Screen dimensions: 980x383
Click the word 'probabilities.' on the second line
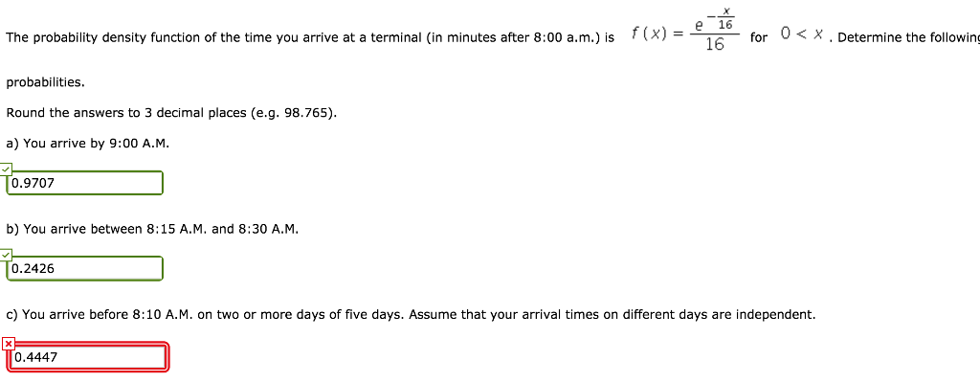pos(45,82)
